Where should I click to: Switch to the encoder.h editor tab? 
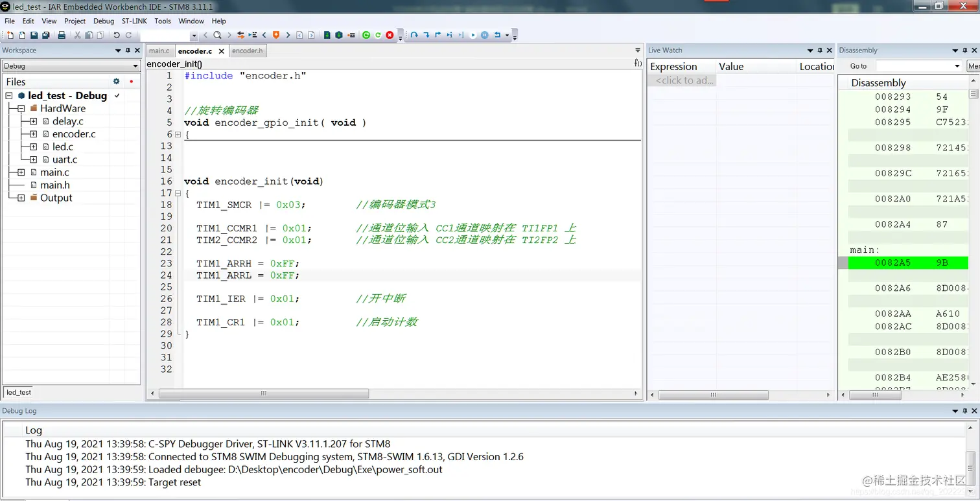(x=248, y=51)
